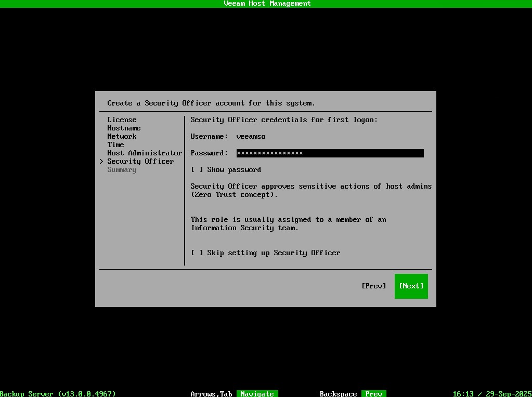Viewport: 532px width, 397px height.
Task: Check Skip setting up Security Officer
Action: 197,253
